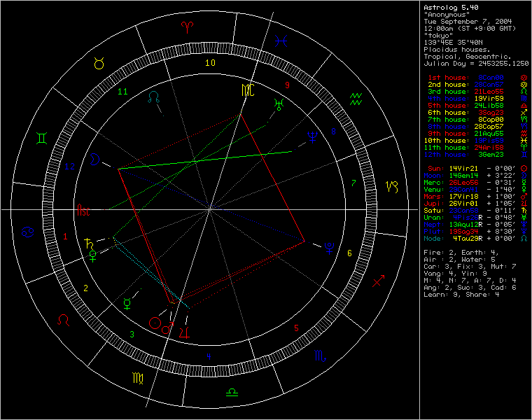Click the yellow Virgo glyph on the outer ring

tap(138, 378)
